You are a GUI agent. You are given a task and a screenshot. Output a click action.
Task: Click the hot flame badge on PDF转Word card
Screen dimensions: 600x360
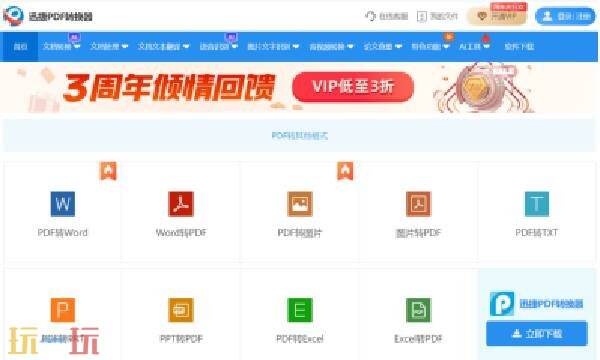pos(108,171)
